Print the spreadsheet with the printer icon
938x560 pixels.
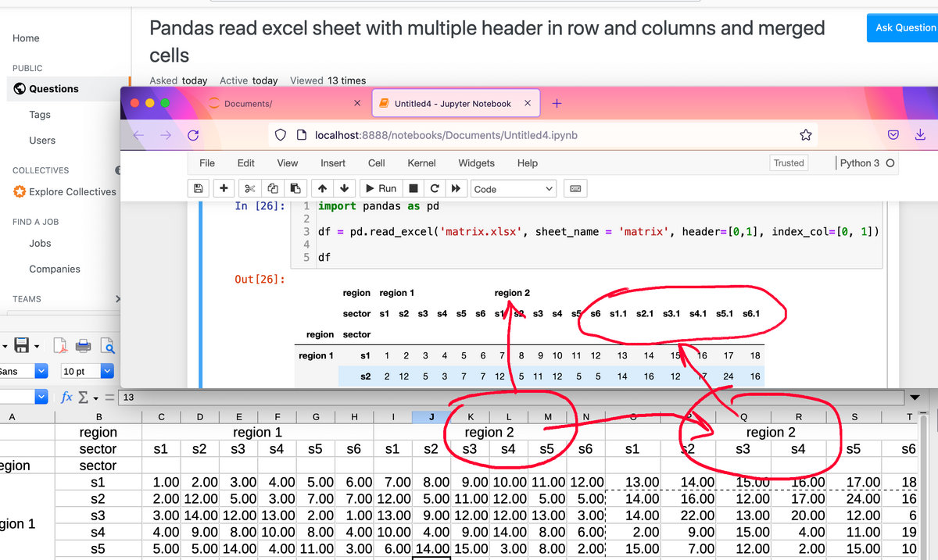point(84,345)
